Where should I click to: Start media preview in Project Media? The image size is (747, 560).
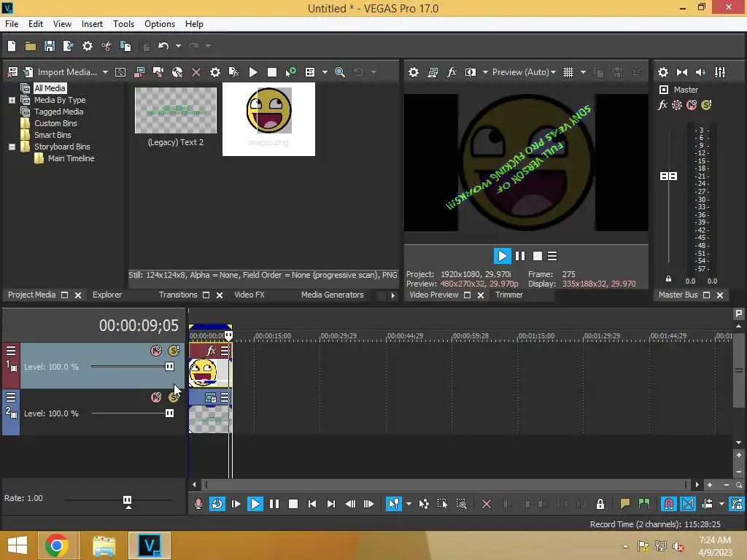tap(253, 72)
